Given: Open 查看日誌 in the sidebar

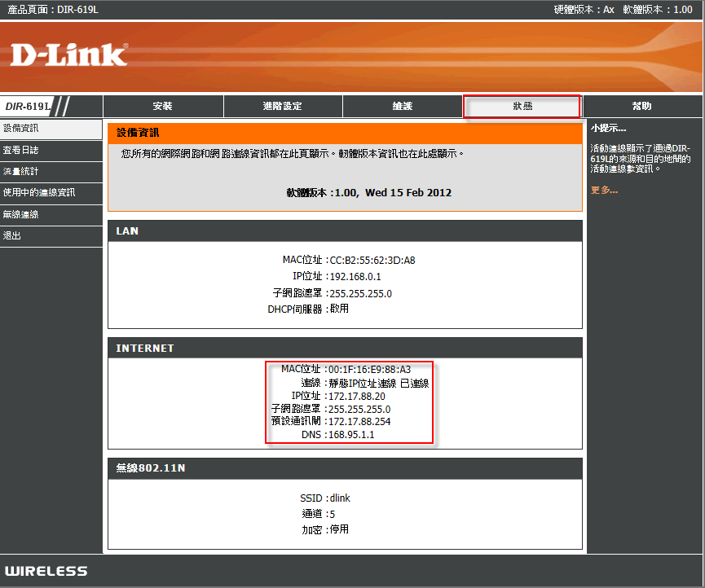Looking at the screenshot, I should tap(51, 150).
